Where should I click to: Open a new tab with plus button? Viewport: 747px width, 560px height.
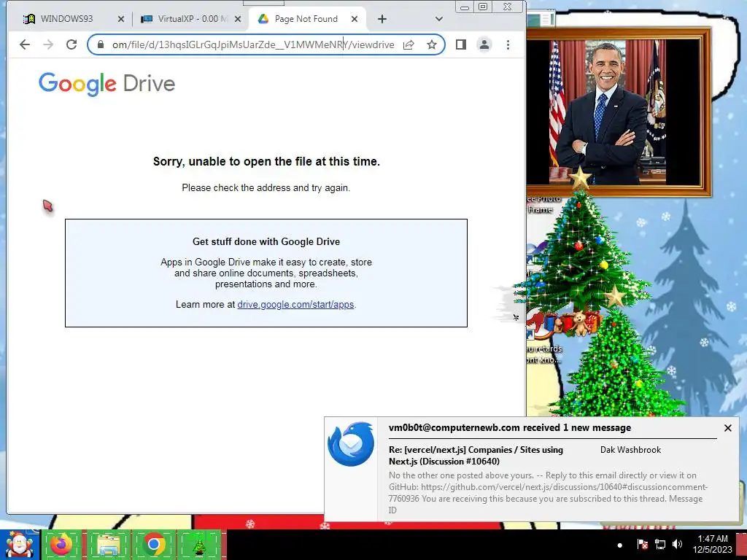pyautogui.click(x=382, y=19)
